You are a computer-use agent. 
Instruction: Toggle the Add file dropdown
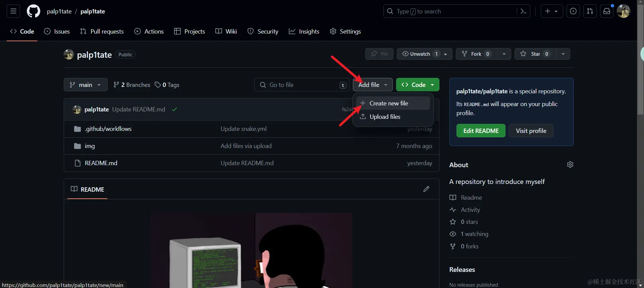point(373,85)
